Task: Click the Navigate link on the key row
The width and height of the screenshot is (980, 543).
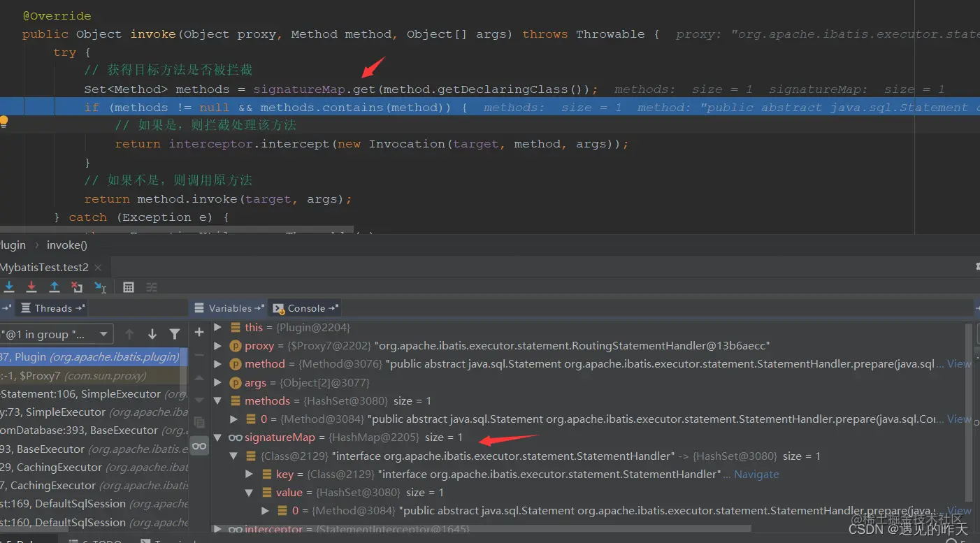Action: (756, 474)
